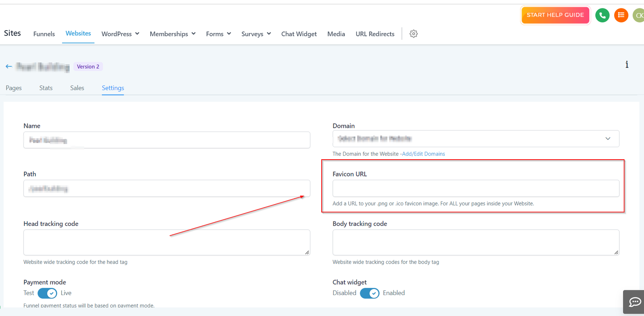Open the Sites settings gear icon

(x=413, y=34)
